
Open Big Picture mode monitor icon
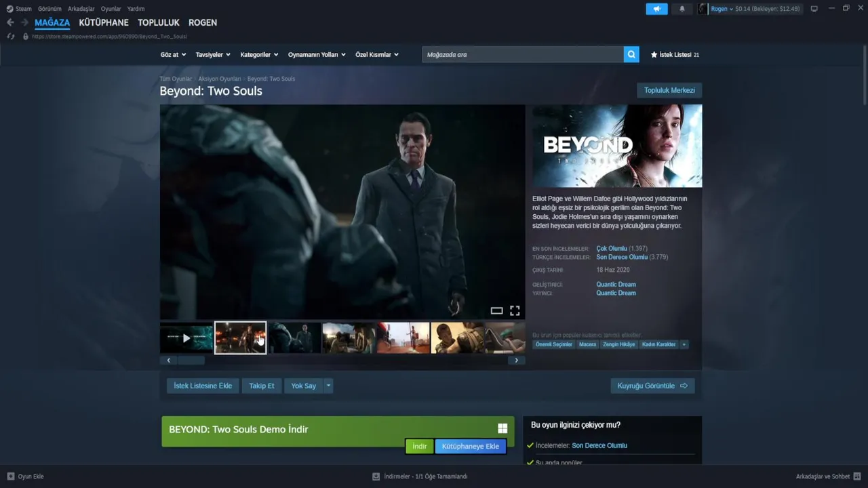[x=814, y=9]
